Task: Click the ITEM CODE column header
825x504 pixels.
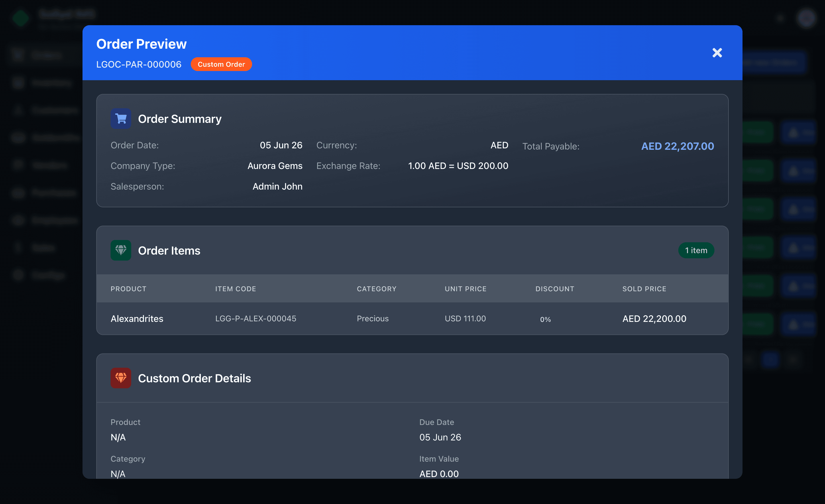Action: coord(236,289)
